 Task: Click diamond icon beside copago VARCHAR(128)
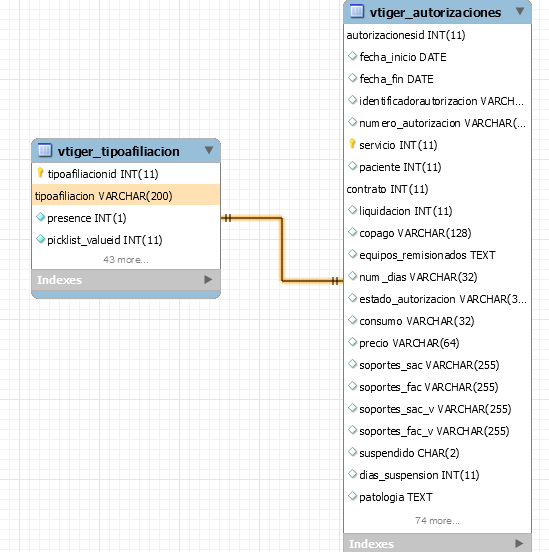(x=352, y=232)
